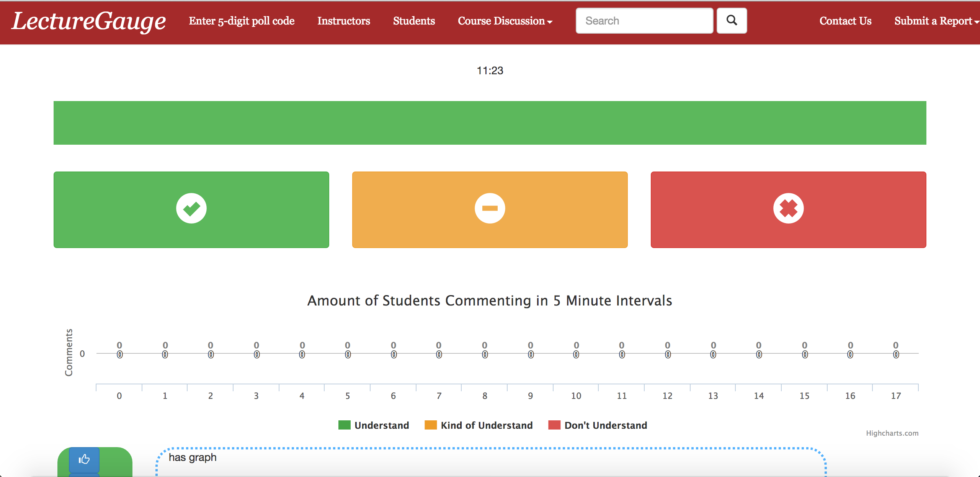Open the Instructors menu item

tap(343, 21)
